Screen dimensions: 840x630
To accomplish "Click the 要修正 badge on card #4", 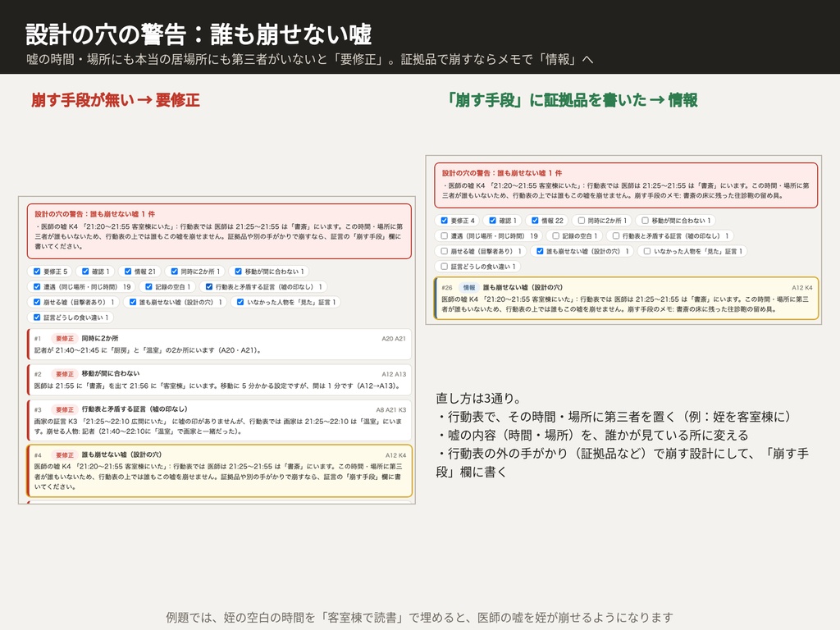I will coord(65,454).
